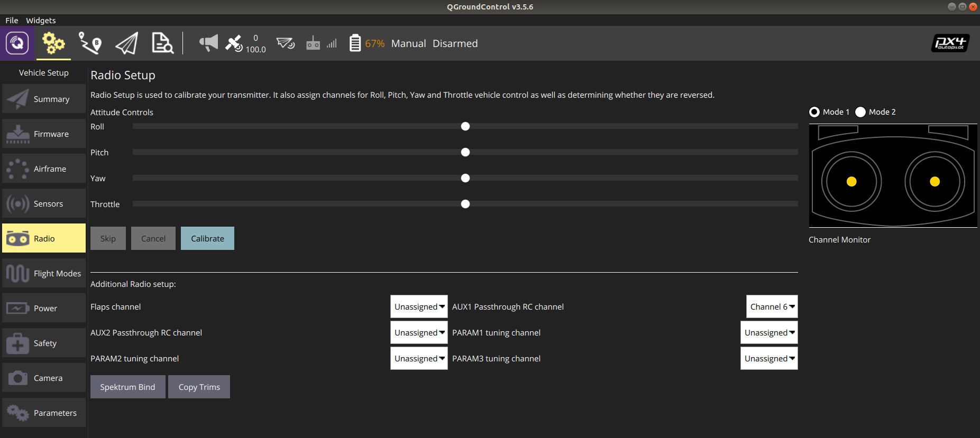Click the battery status icon
Viewport: 980px width, 438px height.
tap(355, 43)
